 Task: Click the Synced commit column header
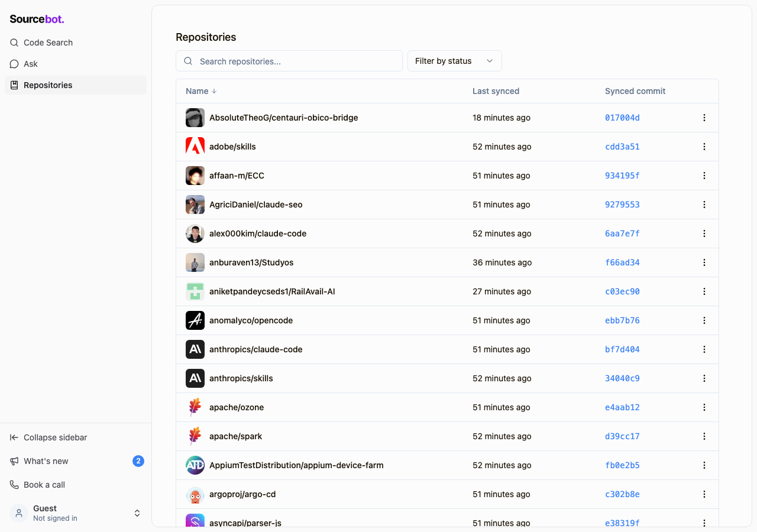coord(635,91)
